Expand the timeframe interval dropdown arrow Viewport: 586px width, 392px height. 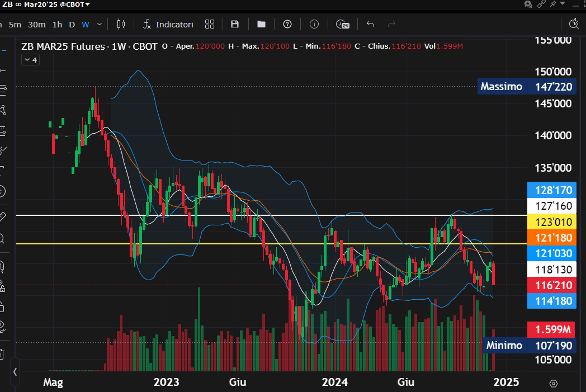pos(100,24)
